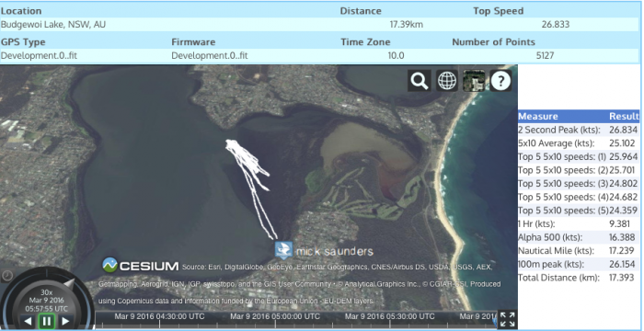
Task: Play animation in reverse
Action: [28, 321]
